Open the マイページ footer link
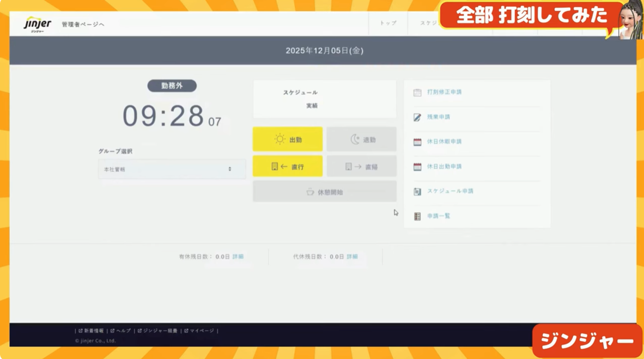644x359 pixels. point(199,331)
